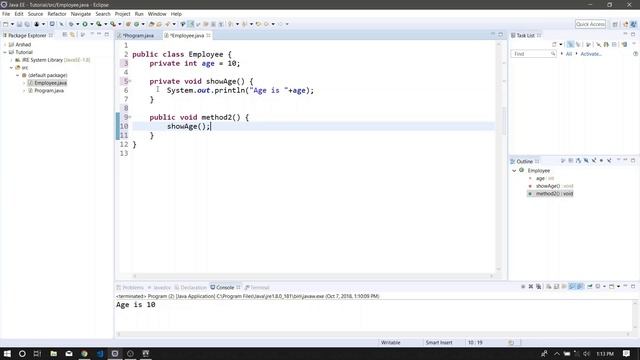Open the Navigate menu
Image resolution: width=640 pixels, height=360 pixels.
81,14
